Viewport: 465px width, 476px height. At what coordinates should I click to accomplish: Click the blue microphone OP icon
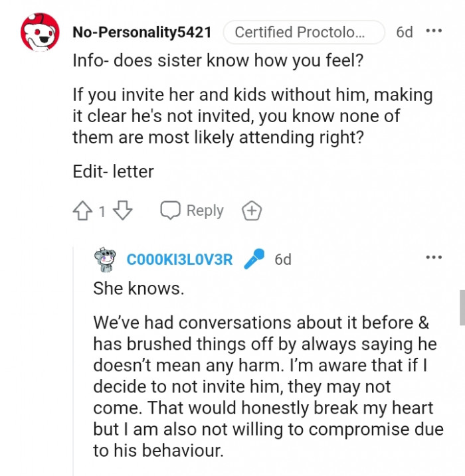click(254, 260)
